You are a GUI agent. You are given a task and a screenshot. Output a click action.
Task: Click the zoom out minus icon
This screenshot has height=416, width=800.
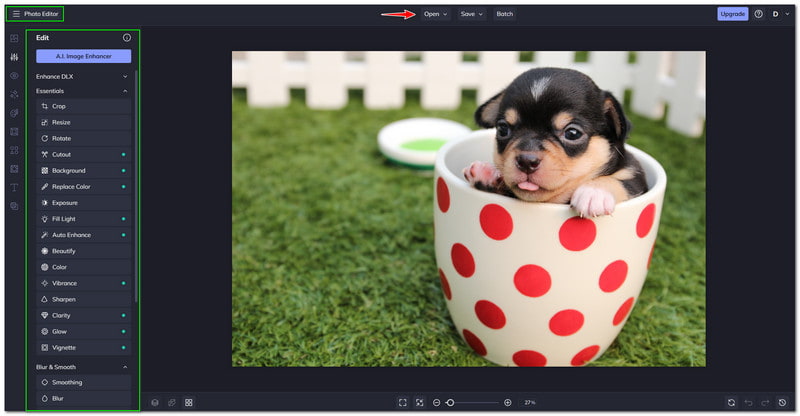click(x=436, y=403)
